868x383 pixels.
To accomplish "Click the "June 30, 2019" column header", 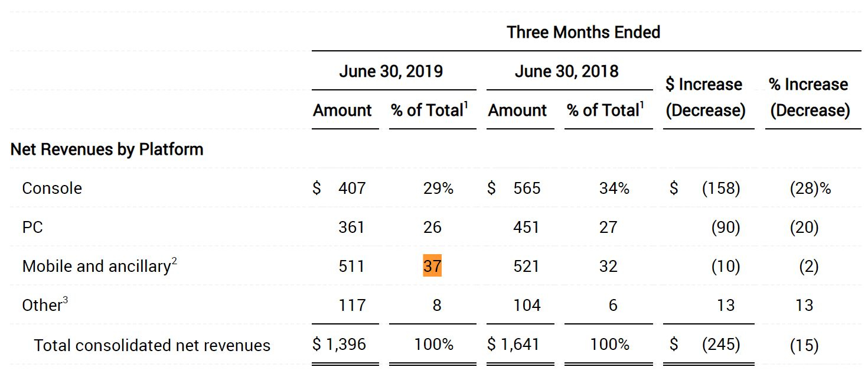I will [391, 72].
